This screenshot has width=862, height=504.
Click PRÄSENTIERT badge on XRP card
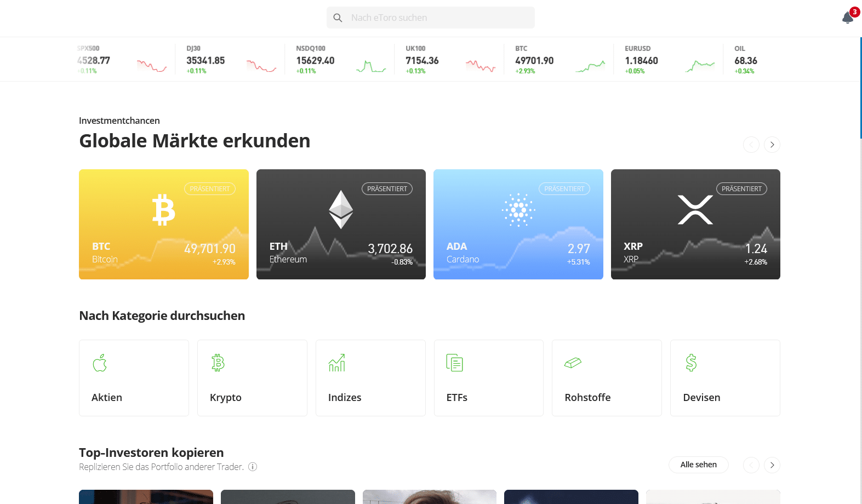tap(741, 189)
